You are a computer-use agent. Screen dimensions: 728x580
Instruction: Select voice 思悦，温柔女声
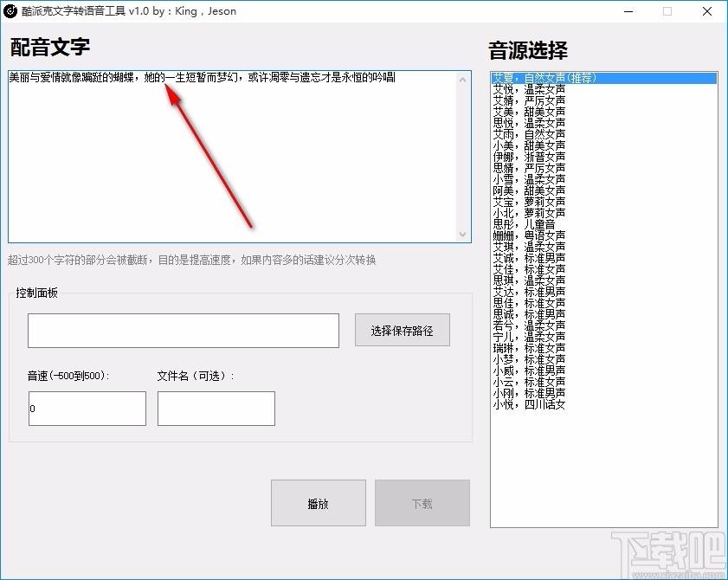[x=603, y=123]
